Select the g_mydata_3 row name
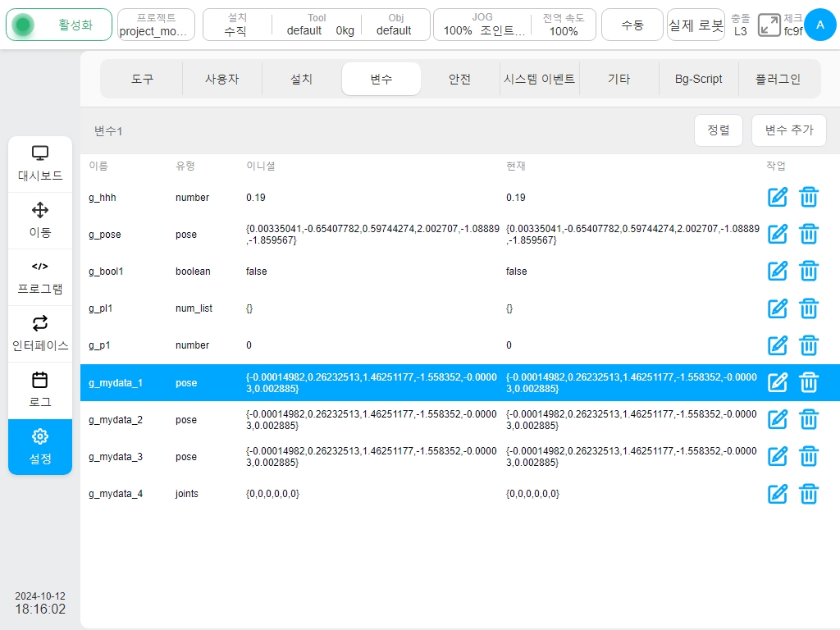840x630 pixels. tap(116, 456)
